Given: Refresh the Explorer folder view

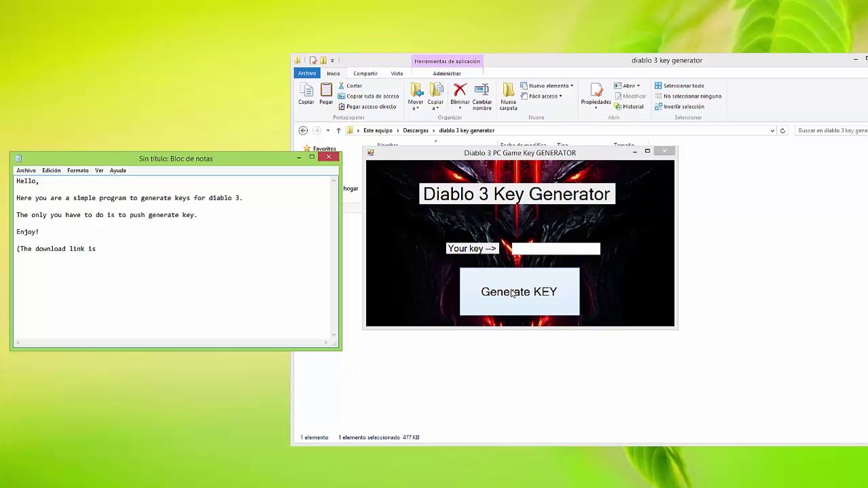Looking at the screenshot, I should [x=783, y=130].
